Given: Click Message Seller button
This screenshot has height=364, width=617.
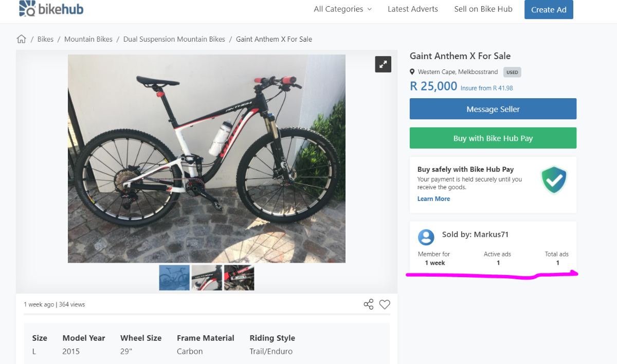Looking at the screenshot, I should [x=493, y=109].
